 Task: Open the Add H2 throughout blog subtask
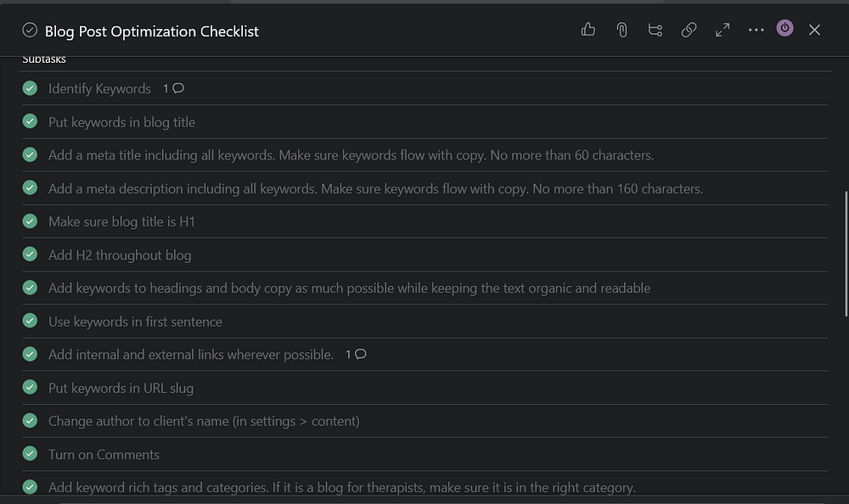pos(120,255)
